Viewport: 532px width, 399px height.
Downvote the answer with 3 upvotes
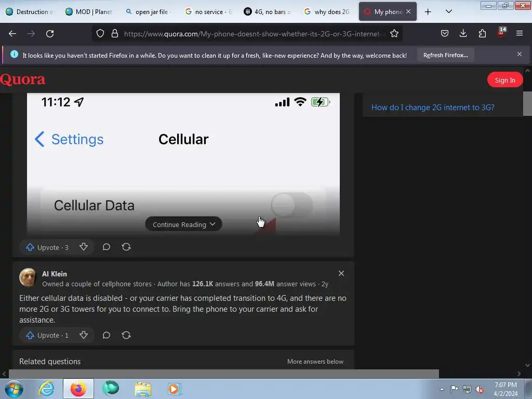84,247
